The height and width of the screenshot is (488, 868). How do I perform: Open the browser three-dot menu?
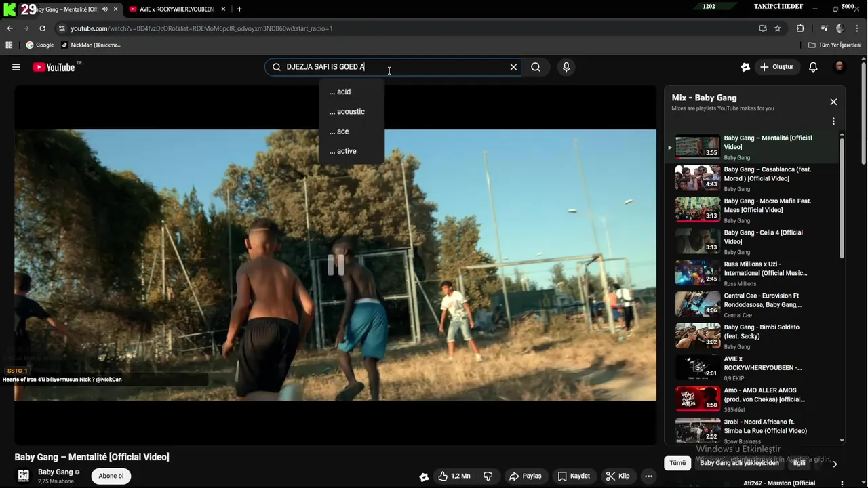(858, 28)
